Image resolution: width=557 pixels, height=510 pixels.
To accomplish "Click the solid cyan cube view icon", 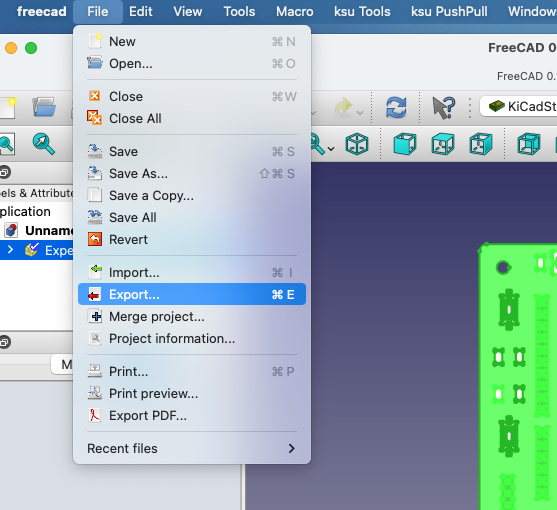I will point(405,144).
